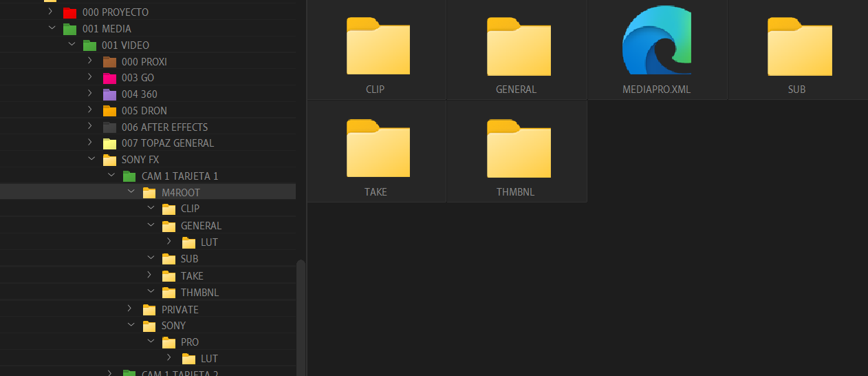The image size is (868, 376).
Task: Click the green 001 VIDEO folder icon
Action: pos(89,45)
